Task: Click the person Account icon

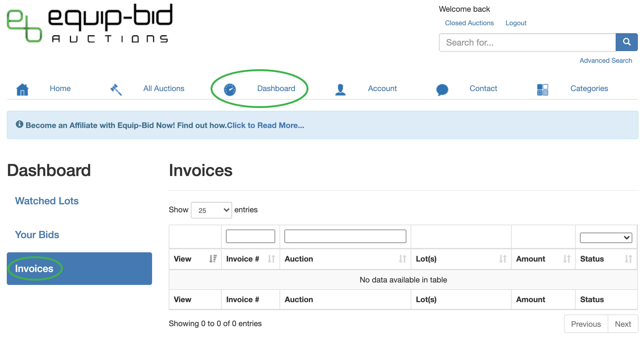Action: (340, 90)
